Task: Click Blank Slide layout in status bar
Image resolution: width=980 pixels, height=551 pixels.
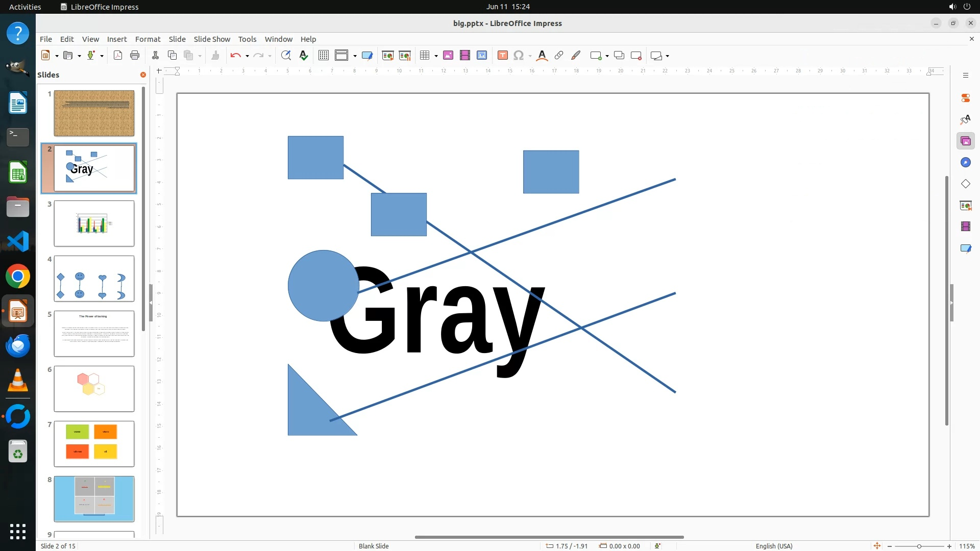Action: click(x=374, y=546)
